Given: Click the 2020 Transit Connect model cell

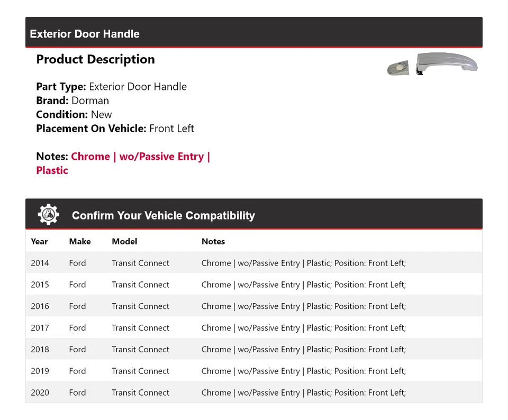Looking at the screenshot, I should (140, 393).
